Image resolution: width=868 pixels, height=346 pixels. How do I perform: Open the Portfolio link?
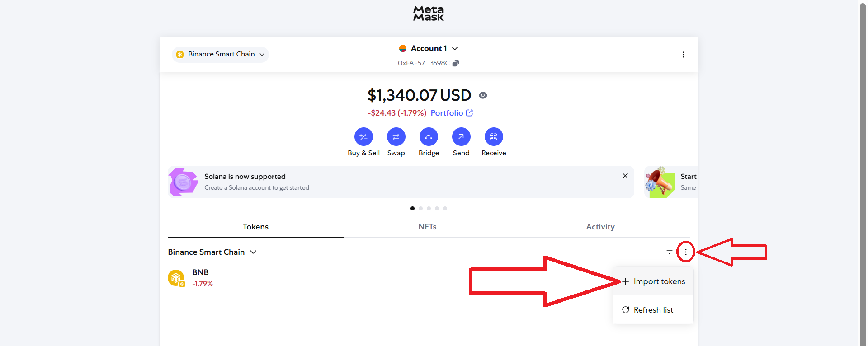452,113
